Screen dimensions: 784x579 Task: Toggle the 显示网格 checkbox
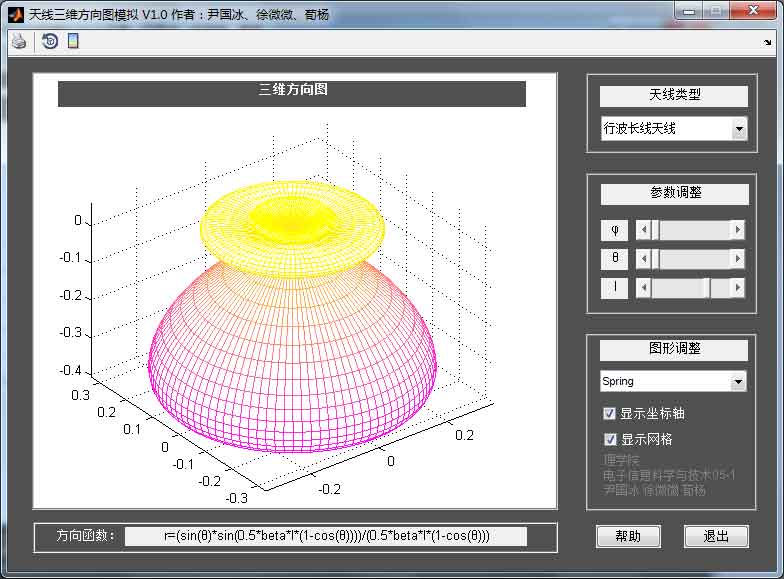coord(610,439)
